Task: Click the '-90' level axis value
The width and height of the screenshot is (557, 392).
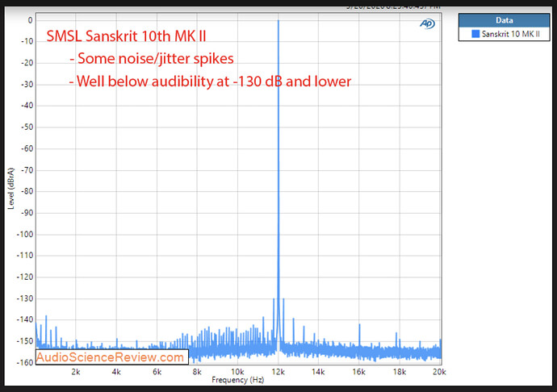Action: (27, 213)
